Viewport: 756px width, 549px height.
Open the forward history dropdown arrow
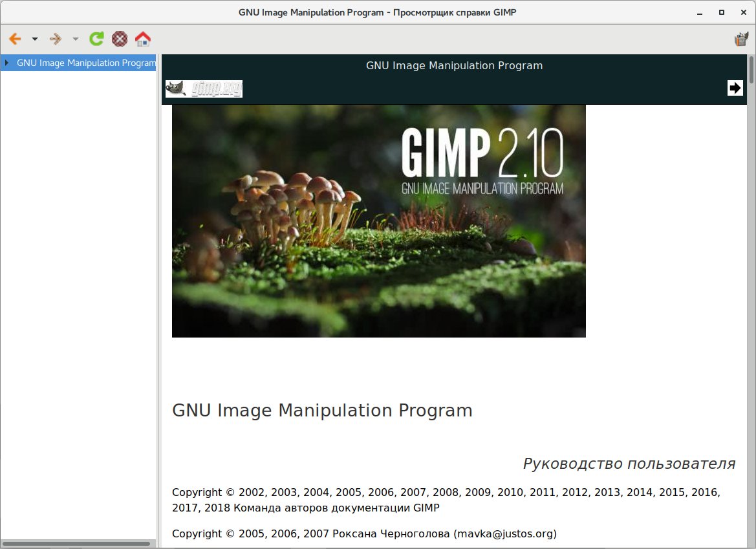point(75,39)
